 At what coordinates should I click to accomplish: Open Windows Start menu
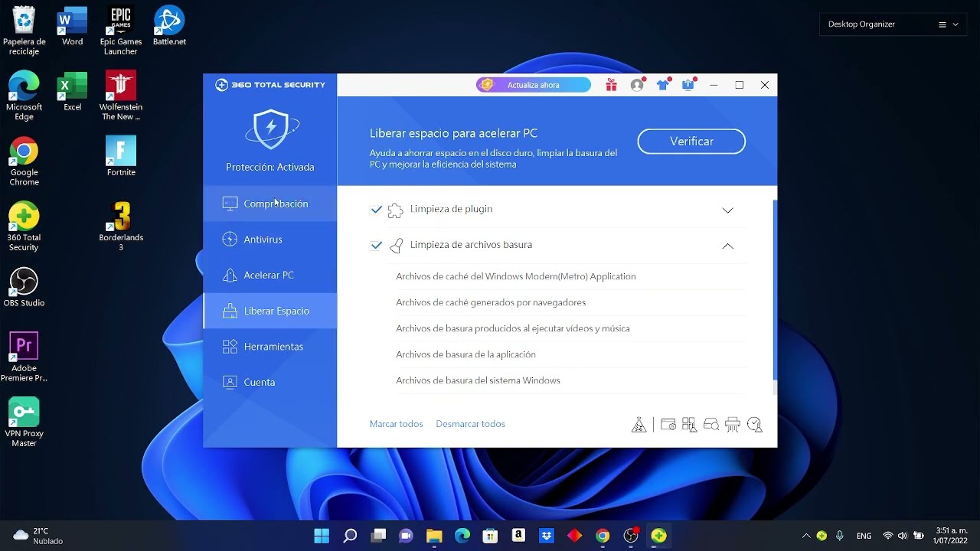pos(322,536)
